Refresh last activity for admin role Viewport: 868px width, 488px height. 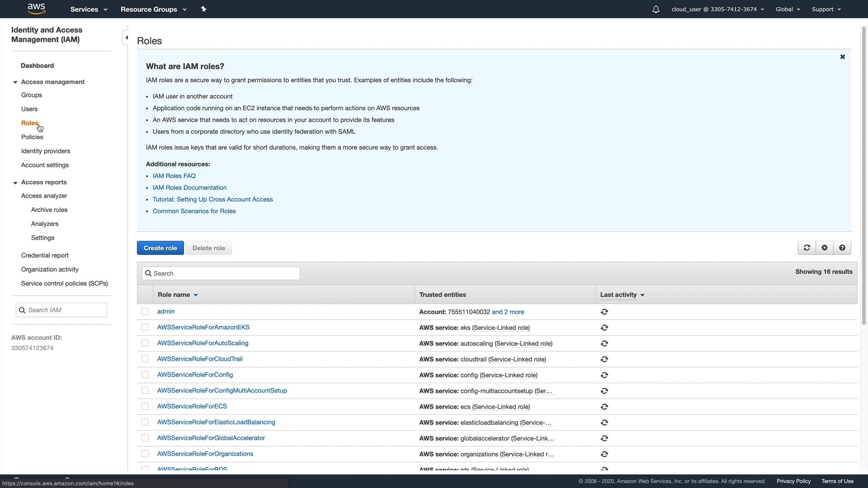[604, 312]
